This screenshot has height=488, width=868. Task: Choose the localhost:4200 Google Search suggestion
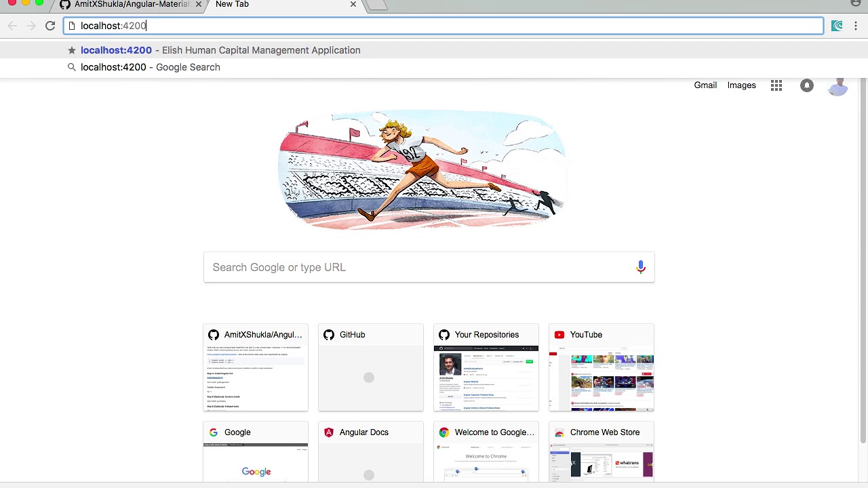point(434,67)
